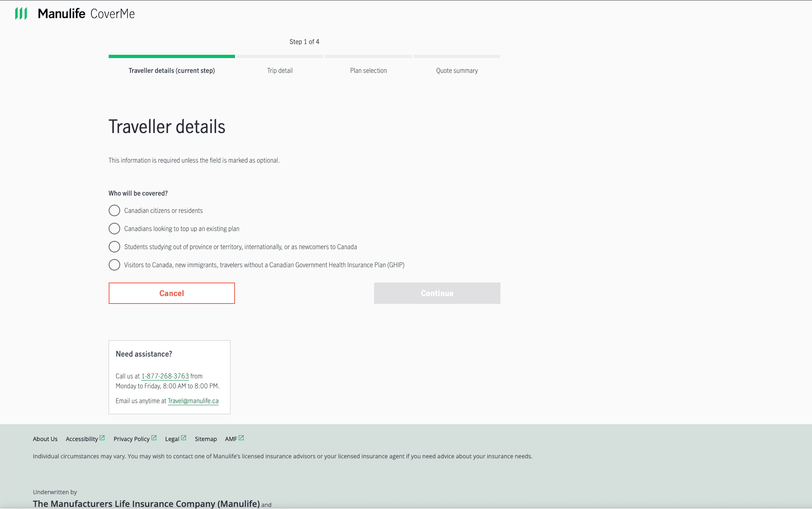Click the Travel@manulife.ca email link

[x=193, y=401]
